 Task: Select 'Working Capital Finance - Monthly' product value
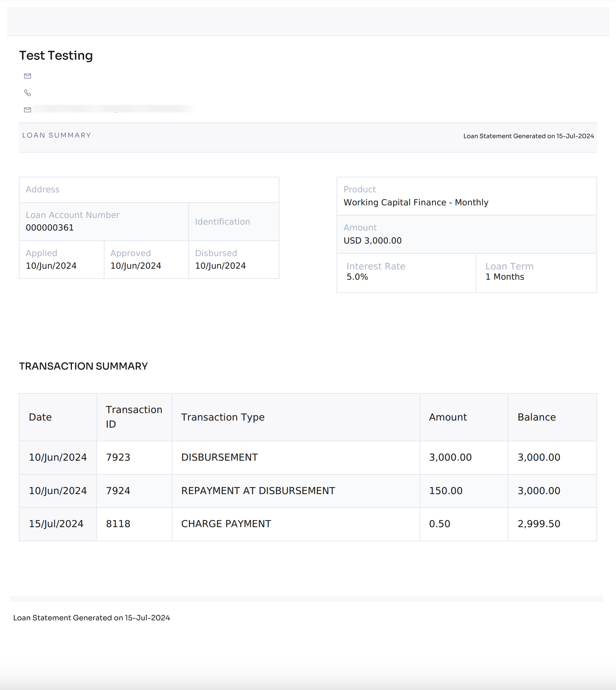click(x=416, y=203)
